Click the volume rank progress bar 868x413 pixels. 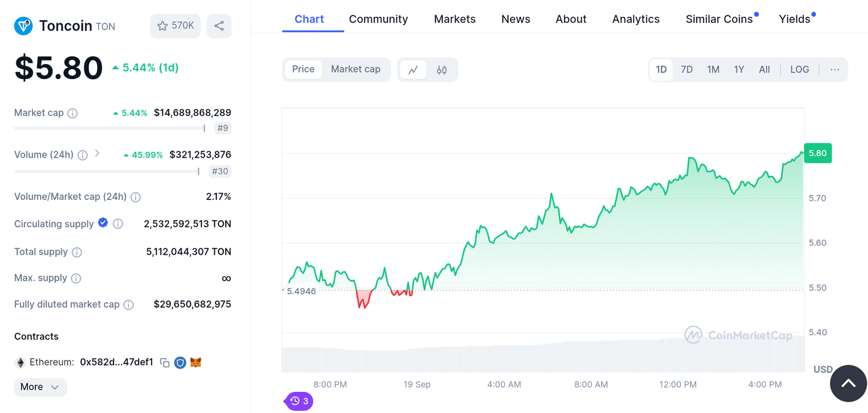coord(107,171)
